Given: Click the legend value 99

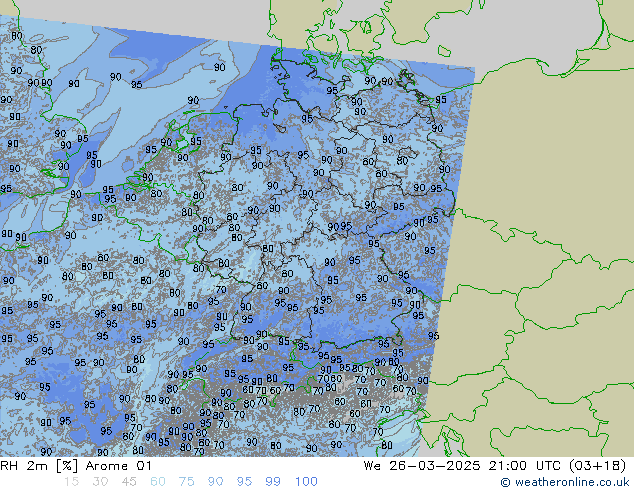Looking at the screenshot, I should [x=273, y=482].
